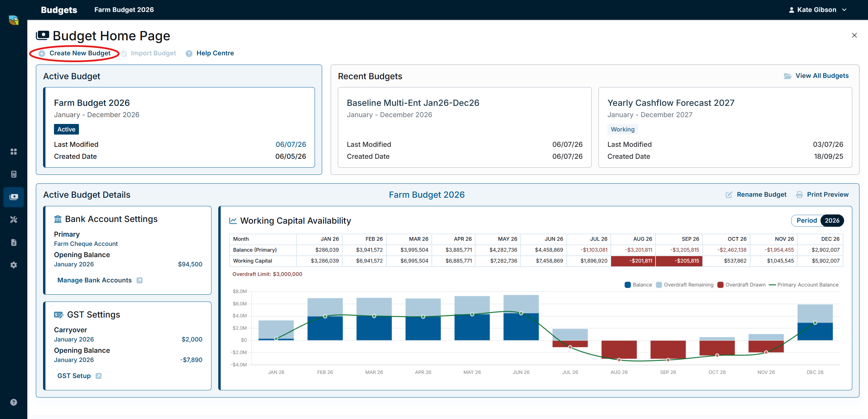Click the user profile icon beside Kate Gibson
This screenshot has width=868, height=419.
click(791, 10)
